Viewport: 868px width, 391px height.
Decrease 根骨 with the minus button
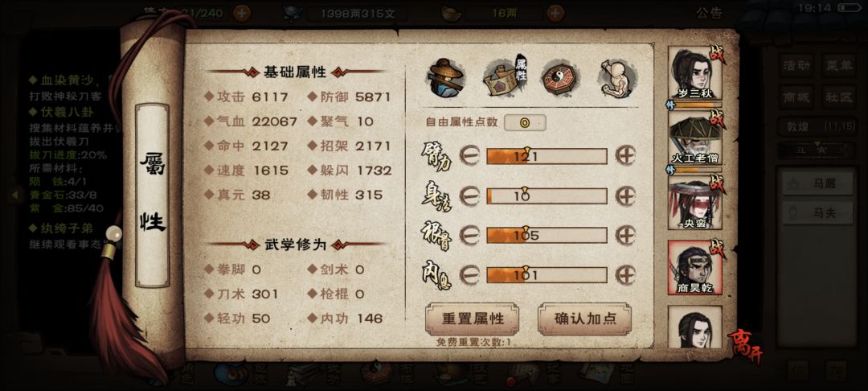click(x=469, y=236)
